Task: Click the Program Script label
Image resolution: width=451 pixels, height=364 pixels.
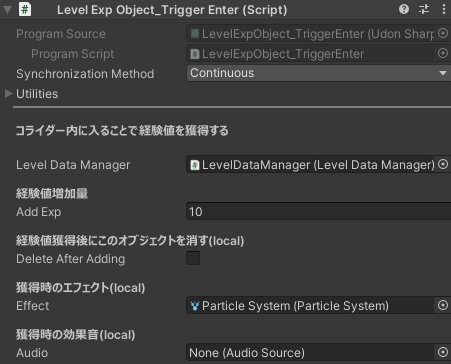Action: tap(73, 54)
